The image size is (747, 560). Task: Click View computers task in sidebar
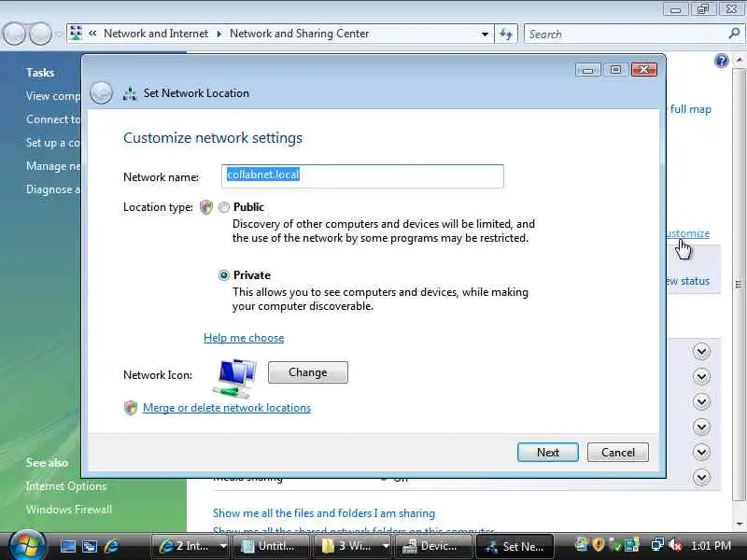tap(53, 96)
